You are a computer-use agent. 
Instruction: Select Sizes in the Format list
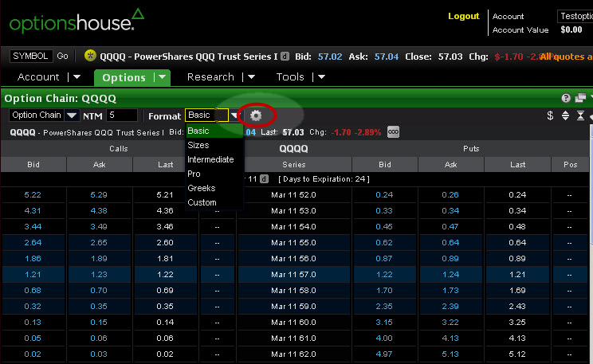(214, 145)
